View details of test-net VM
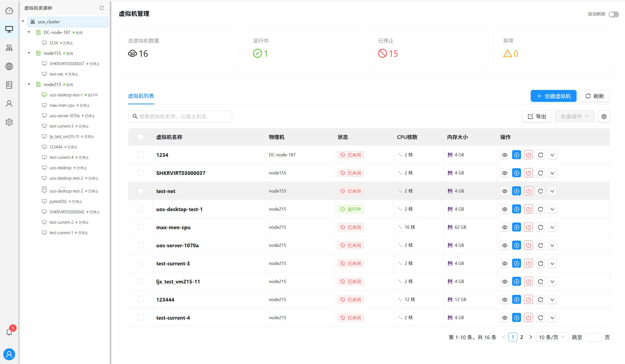This screenshot has height=364, width=625. pyautogui.click(x=504, y=191)
